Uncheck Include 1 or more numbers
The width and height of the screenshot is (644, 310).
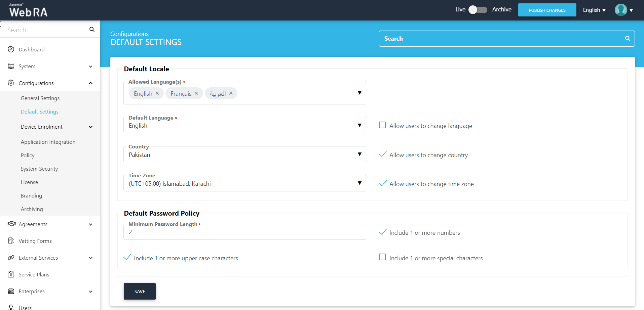click(383, 232)
